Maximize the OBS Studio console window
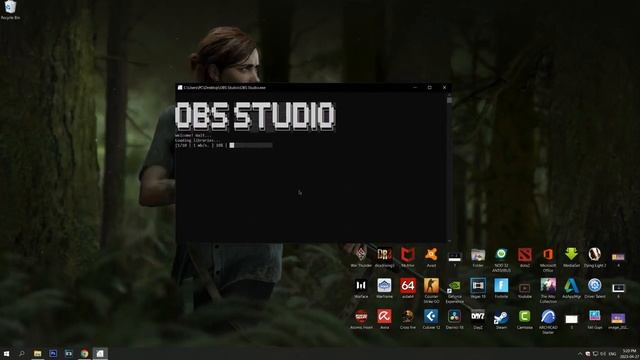 [x=430, y=87]
